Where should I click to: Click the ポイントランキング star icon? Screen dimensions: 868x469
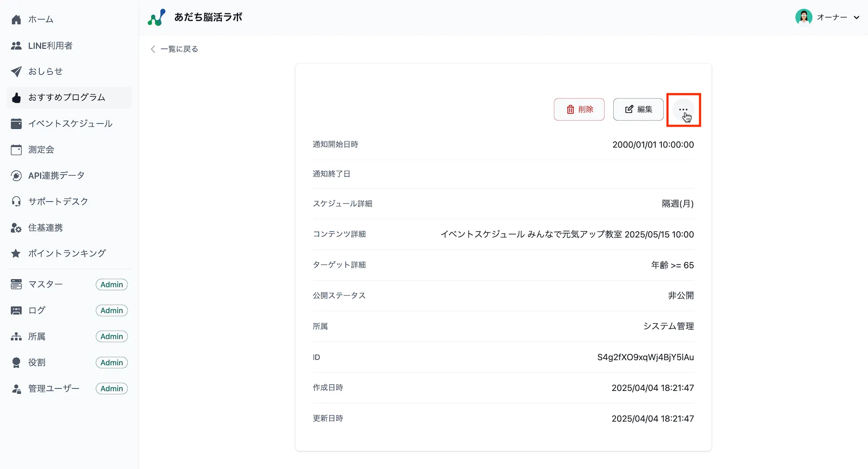coord(16,253)
